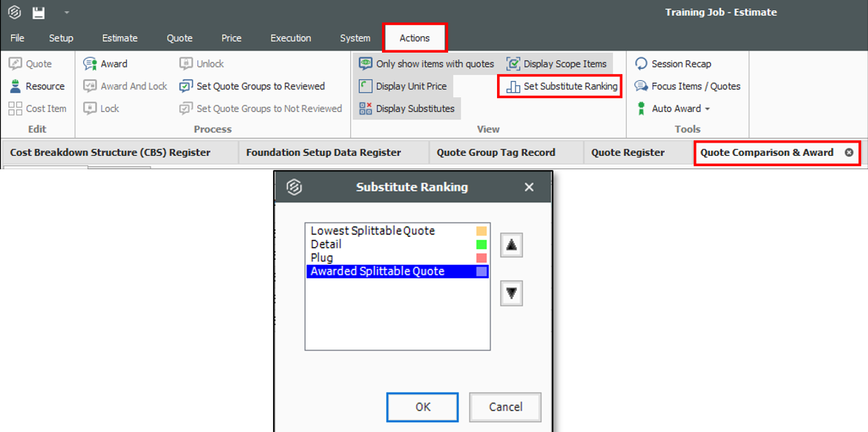Click Focus Items / Quotes tool
The height and width of the screenshot is (432, 868).
coord(688,86)
